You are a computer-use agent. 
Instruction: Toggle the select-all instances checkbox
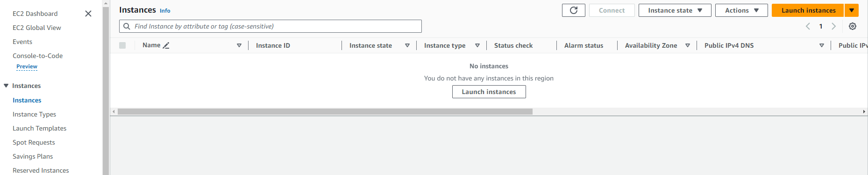click(122, 45)
